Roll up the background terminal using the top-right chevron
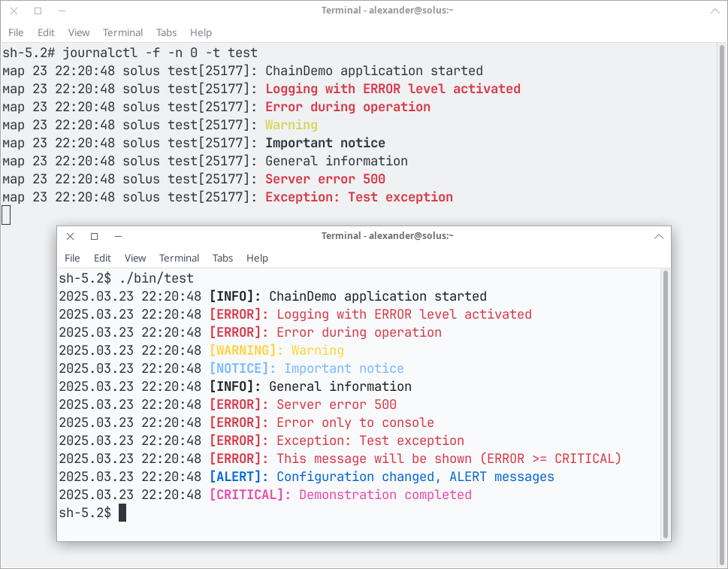 (715, 11)
